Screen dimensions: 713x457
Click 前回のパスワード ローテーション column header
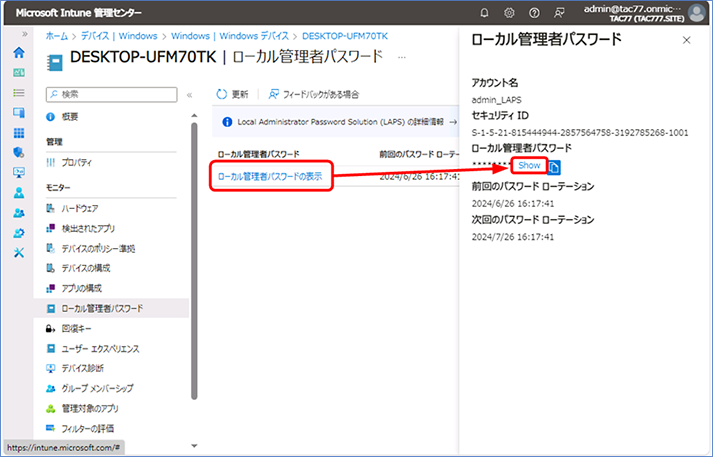pyautogui.click(x=419, y=154)
